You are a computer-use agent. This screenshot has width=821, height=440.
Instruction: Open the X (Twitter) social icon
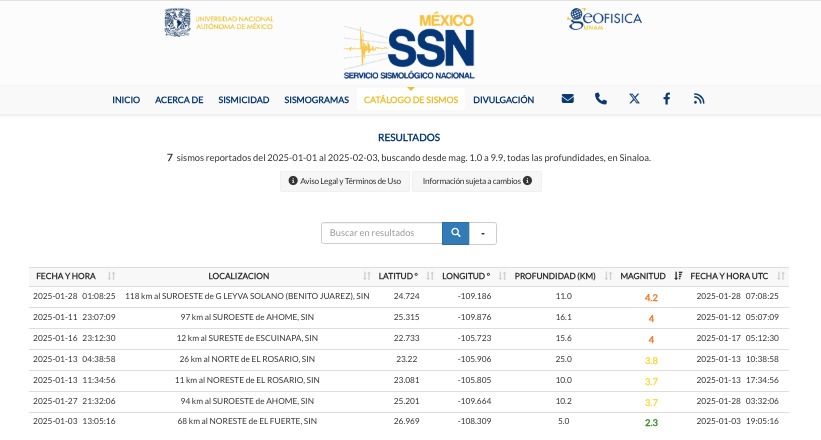tap(634, 98)
